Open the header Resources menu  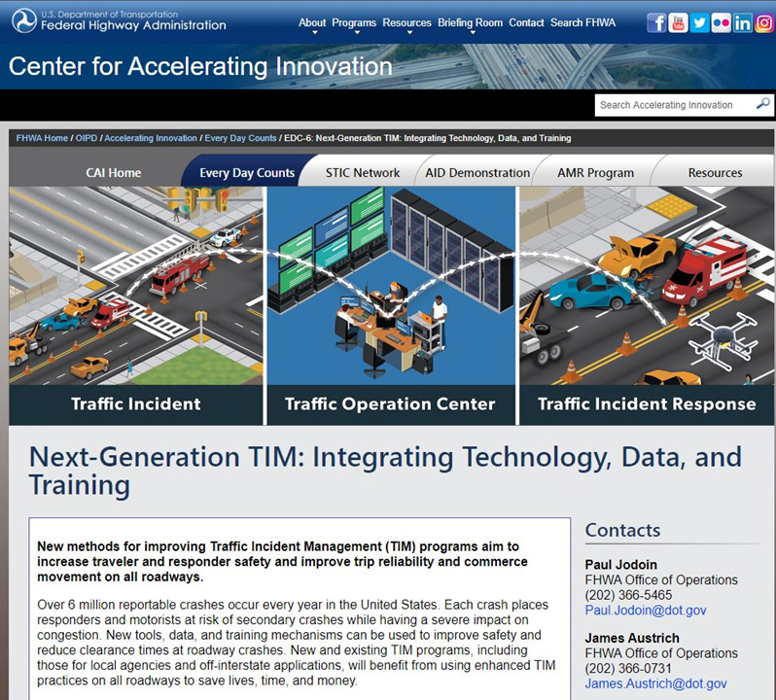click(406, 22)
